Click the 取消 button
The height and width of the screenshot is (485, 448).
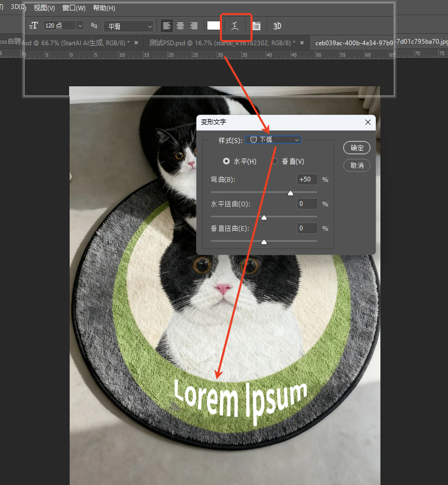[357, 165]
